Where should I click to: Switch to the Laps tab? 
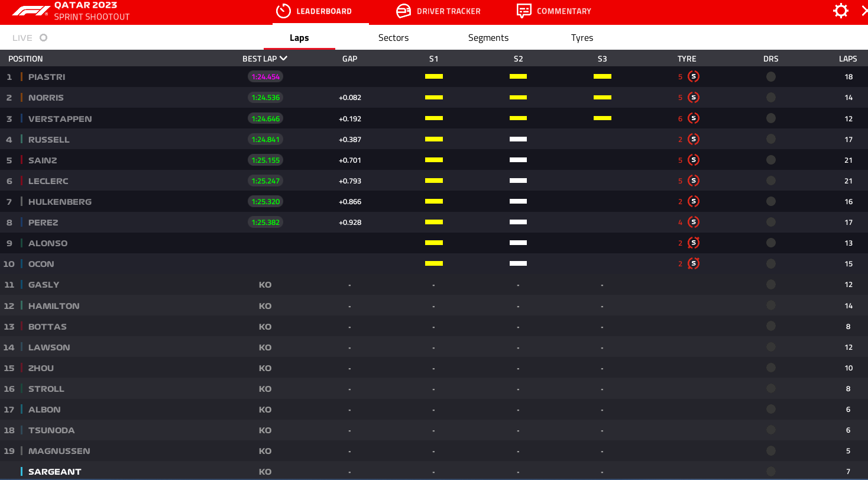pyautogui.click(x=299, y=38)
